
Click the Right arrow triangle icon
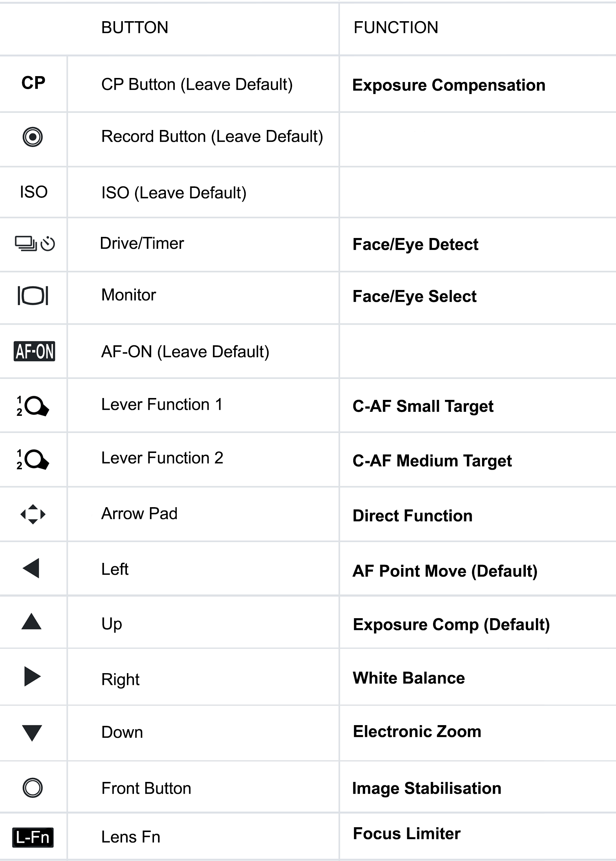pos(32,676)
